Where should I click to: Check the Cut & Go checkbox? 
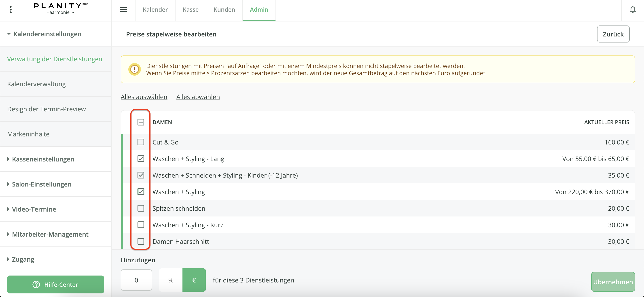141,142
